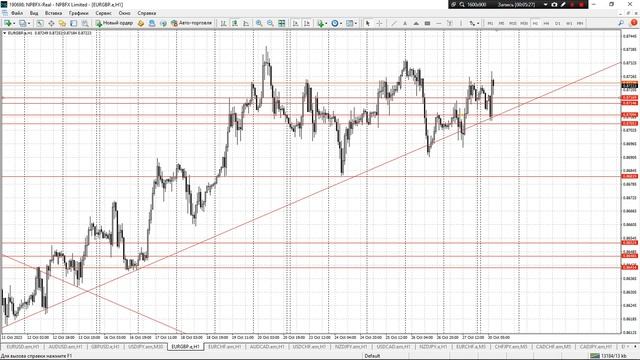Image resolution: width=640 pixels, height=360 pixels.
Task: Switch to EURCHF.ecn,H1 chart tab
Action: [223, 347]
